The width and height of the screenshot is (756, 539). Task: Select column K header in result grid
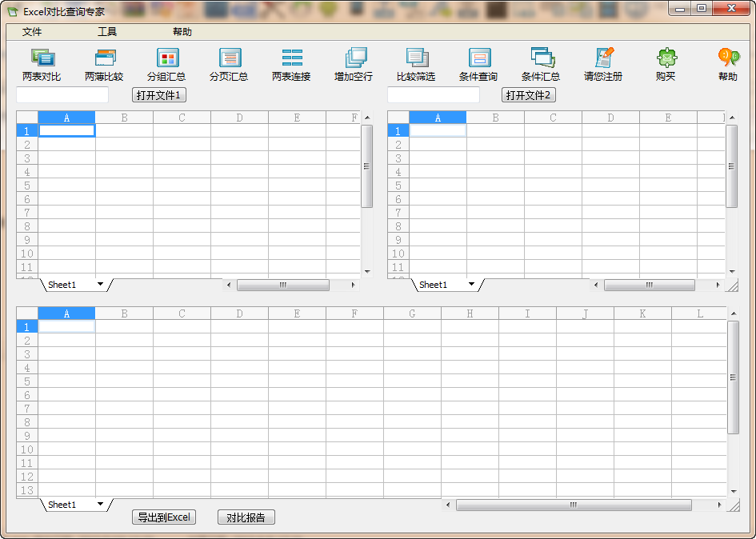click(x=642, y=313)
